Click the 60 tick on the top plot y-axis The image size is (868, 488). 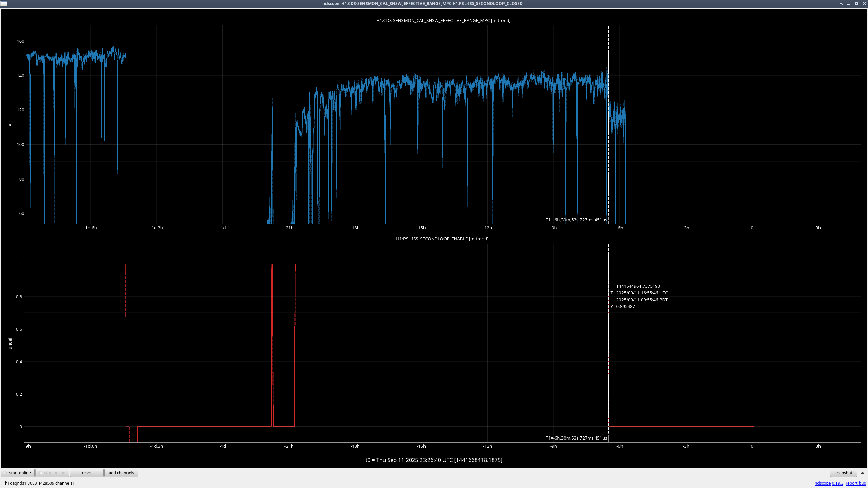click(x=22, y=213)
